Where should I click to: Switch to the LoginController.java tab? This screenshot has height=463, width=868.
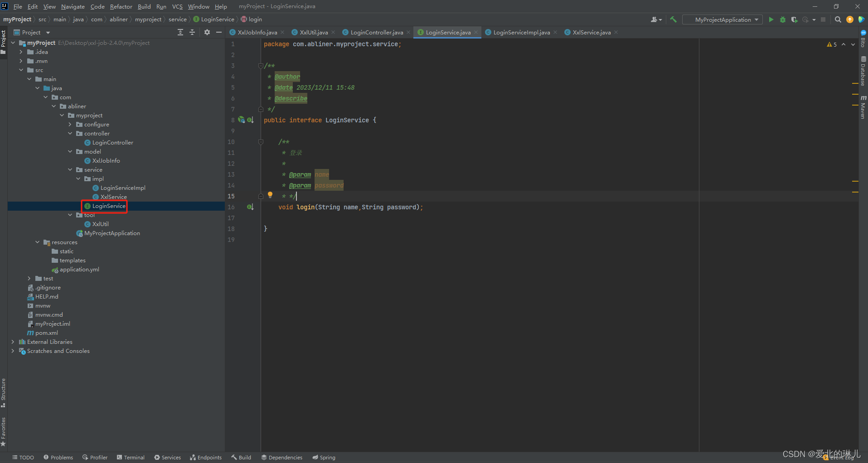(x=376, y=32)
